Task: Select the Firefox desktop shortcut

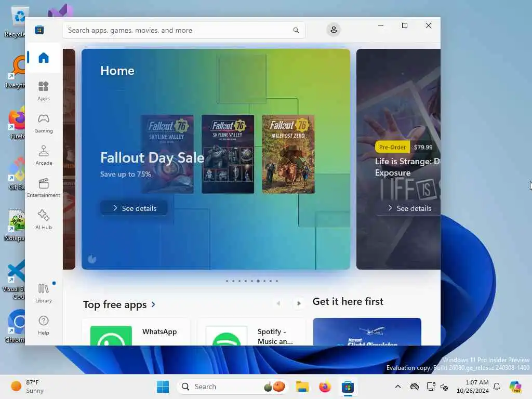Action: click(x=17, y=124)
